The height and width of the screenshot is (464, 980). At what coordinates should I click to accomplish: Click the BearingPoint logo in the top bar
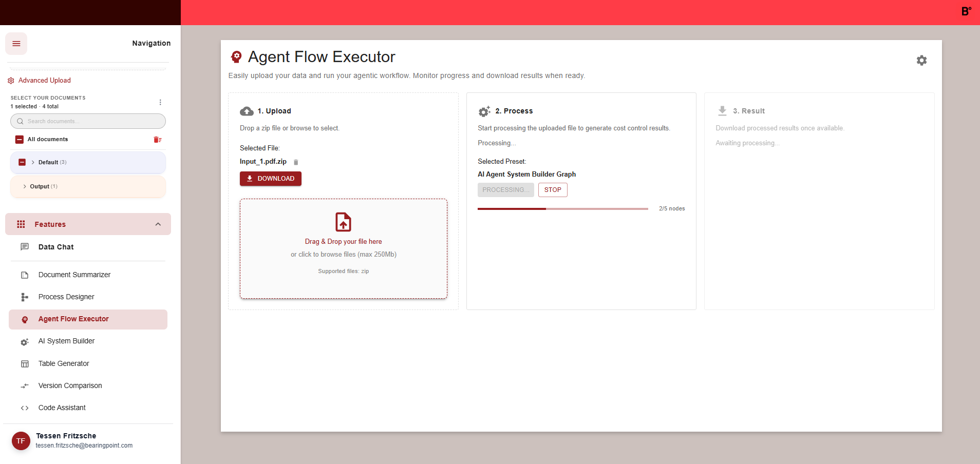pyautogui.click(x=966, y=11)
